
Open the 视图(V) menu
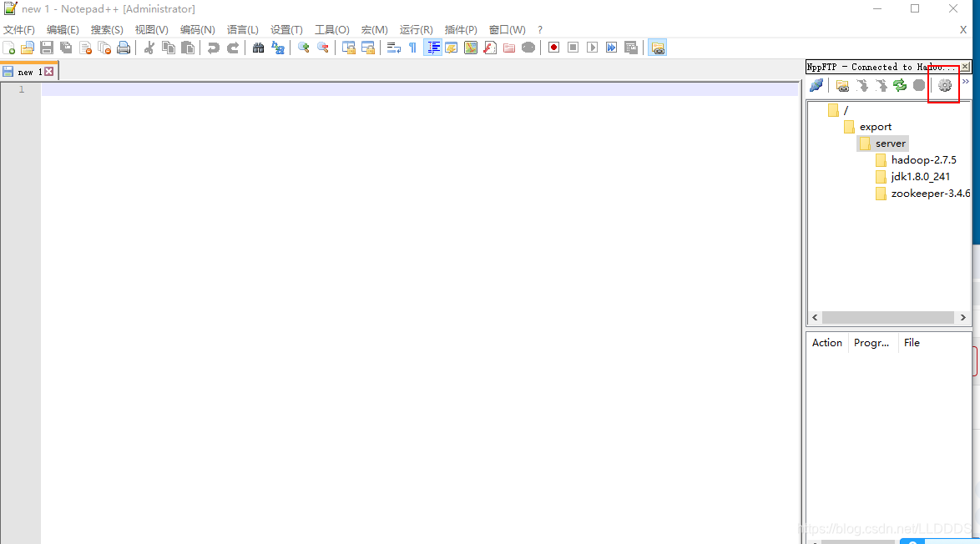151,29
